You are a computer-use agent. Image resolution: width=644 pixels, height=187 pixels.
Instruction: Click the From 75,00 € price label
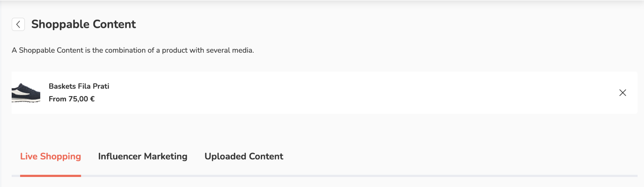72,99
